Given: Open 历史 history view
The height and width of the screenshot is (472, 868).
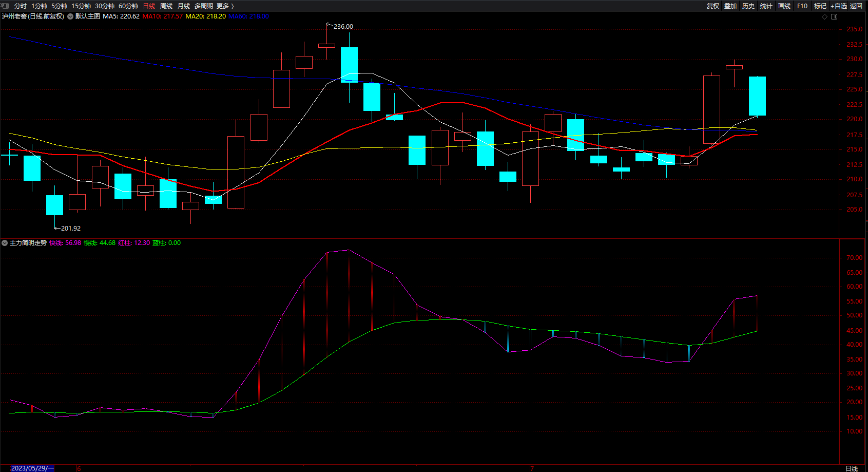Looking at the screenshot, I should (748, 6).
